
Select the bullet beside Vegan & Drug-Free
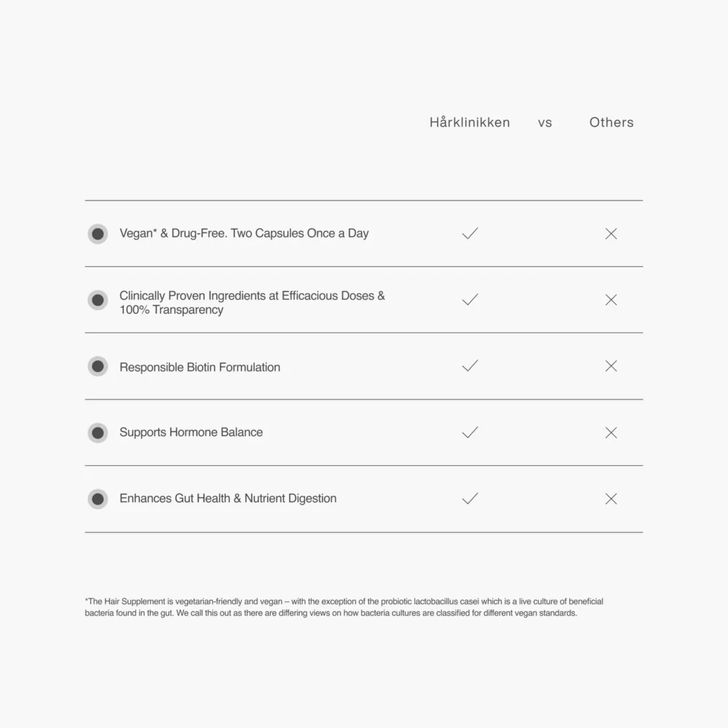coord(98,234)
